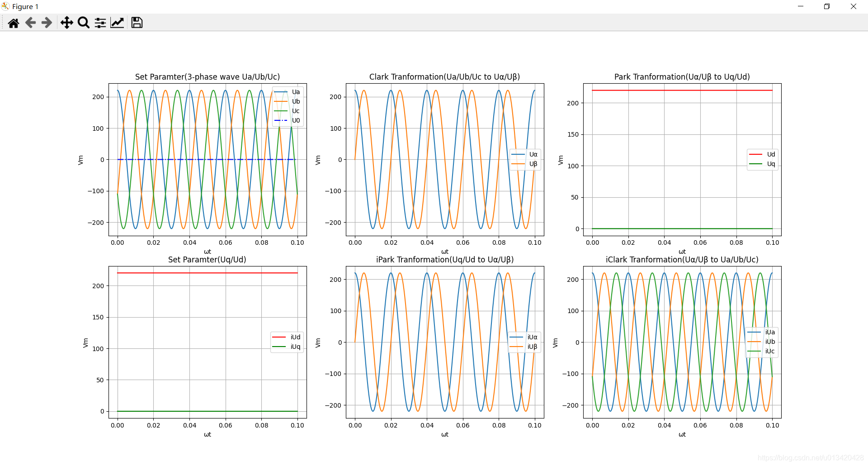
Task: Close the Figure 1 window
Action: [x=854, y=6]
